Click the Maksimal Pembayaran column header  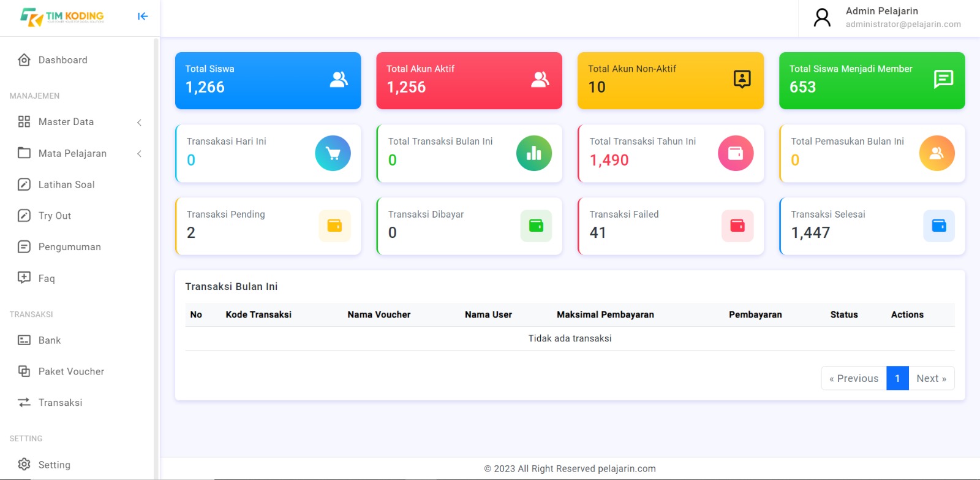click(x=605, y=314)
